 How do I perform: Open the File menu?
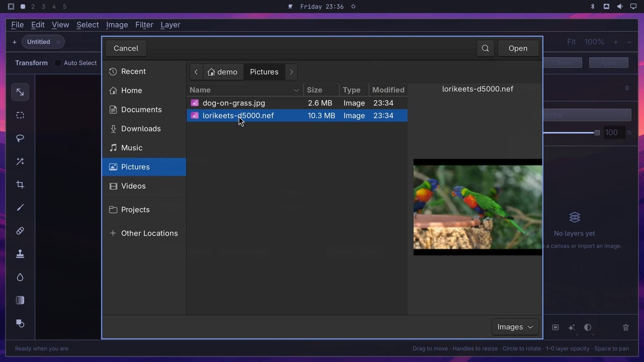18,25
